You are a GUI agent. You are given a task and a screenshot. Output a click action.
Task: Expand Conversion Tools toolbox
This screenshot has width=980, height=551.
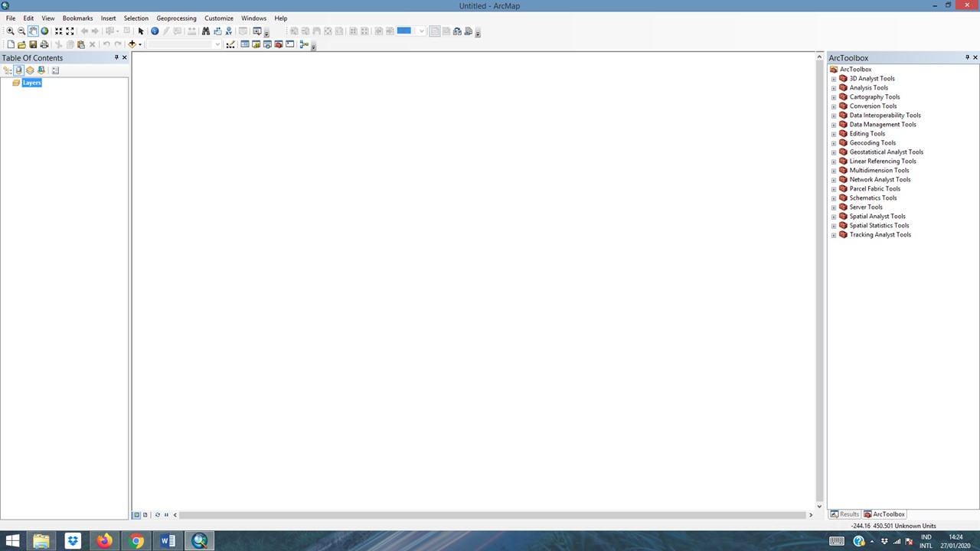(834, 106)
